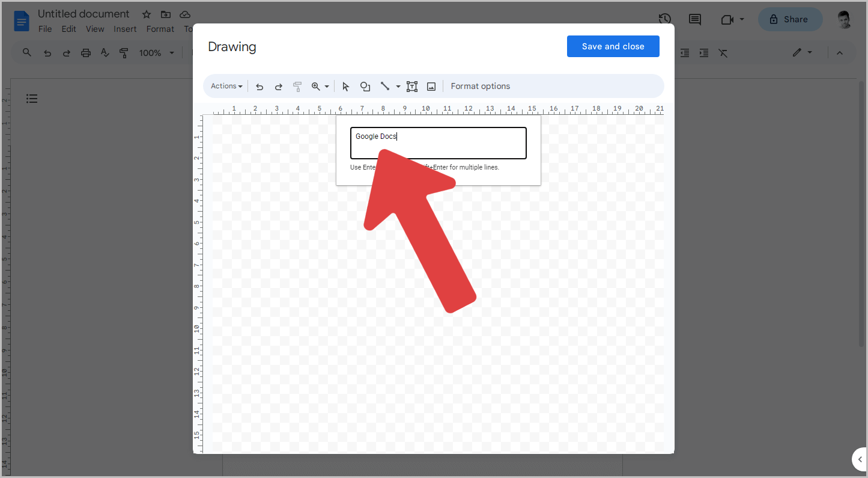Open the 100% zoom dropdown
The height and width of the screenshot is (478, 868).
(x=156, y=53)
